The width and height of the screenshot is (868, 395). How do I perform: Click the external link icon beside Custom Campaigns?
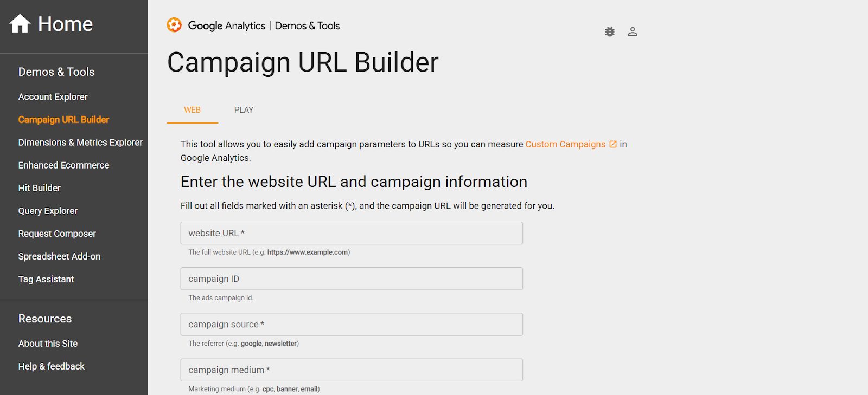pos(613,144)
